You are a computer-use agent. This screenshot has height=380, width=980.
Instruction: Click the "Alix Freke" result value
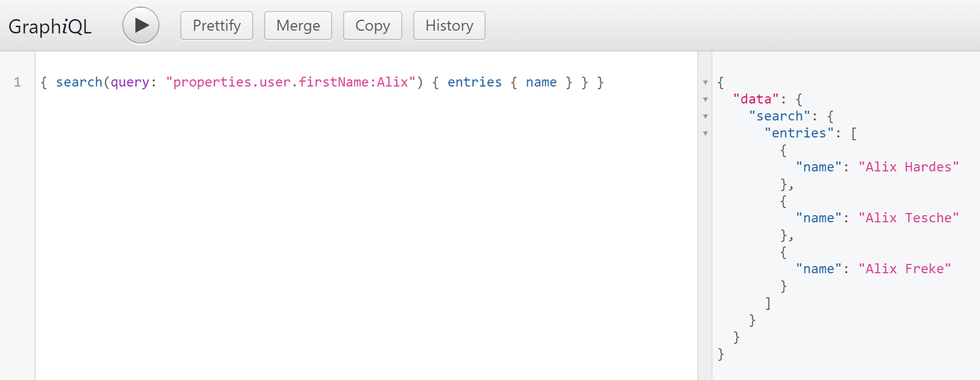pyautogui.click(x=904, y=269)
